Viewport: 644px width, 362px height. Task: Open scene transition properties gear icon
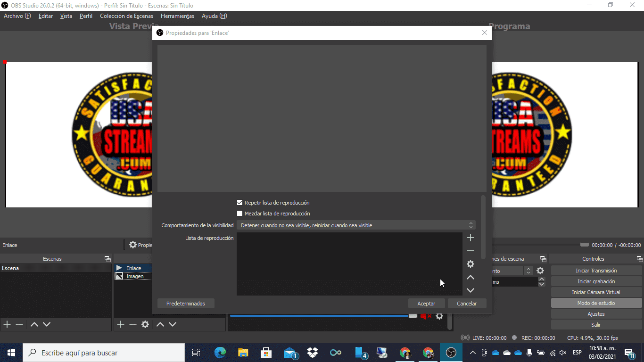pos(540,271)
